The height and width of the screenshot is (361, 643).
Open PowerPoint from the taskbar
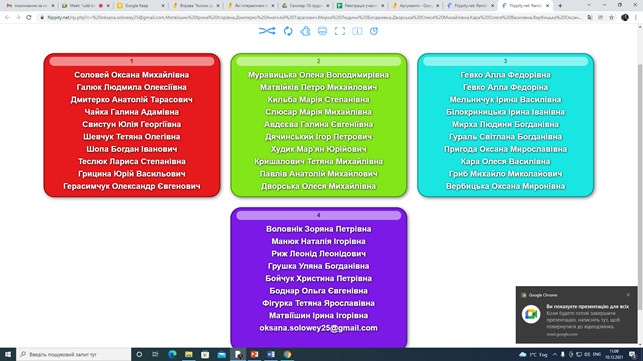[x=255, y=354]
